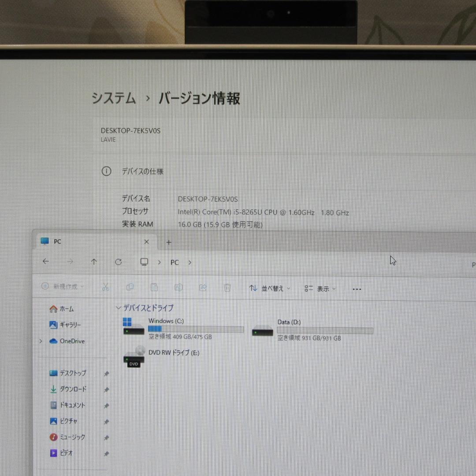
Task: Collapse the デバイスとドライブ section
Action: (118, 308)
